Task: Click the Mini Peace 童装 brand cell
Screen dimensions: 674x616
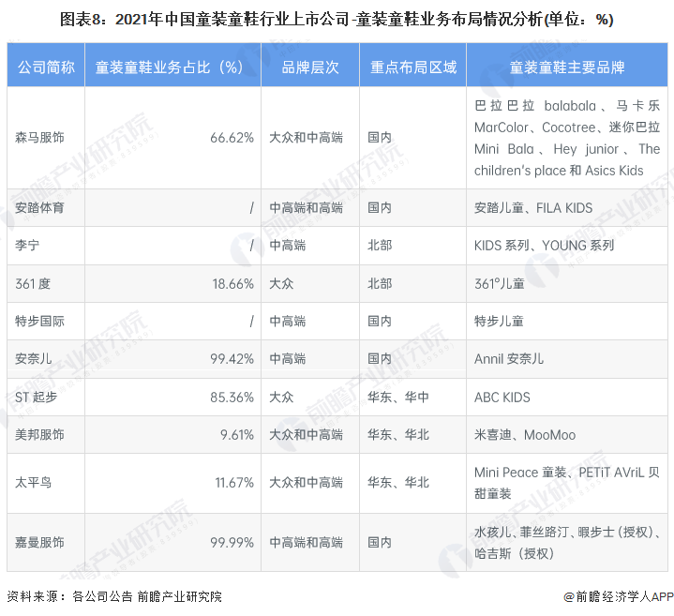Action: click(x=567, y=483)
